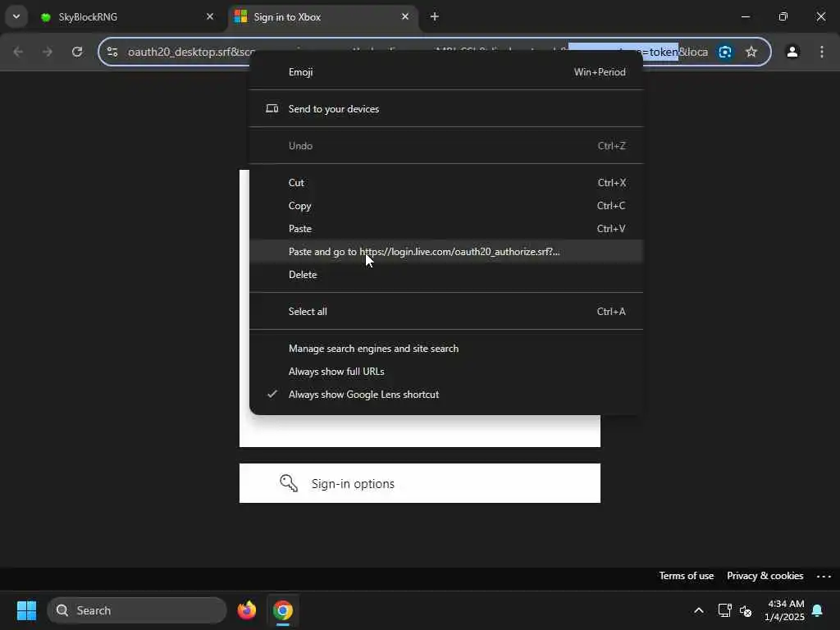Choose Select all in the context menu
Viewport: 840px width, 630px height.
pyautogui.click(x=446, y=311)
